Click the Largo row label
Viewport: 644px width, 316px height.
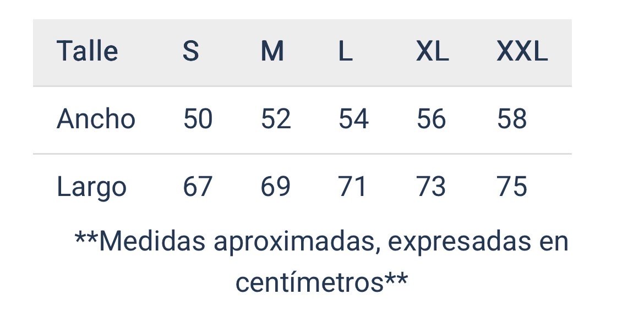click(91, 187)
